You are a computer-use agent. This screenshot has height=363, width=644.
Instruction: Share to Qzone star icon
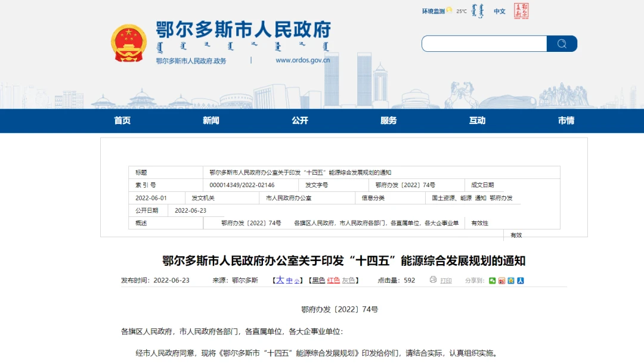[510, 280]
